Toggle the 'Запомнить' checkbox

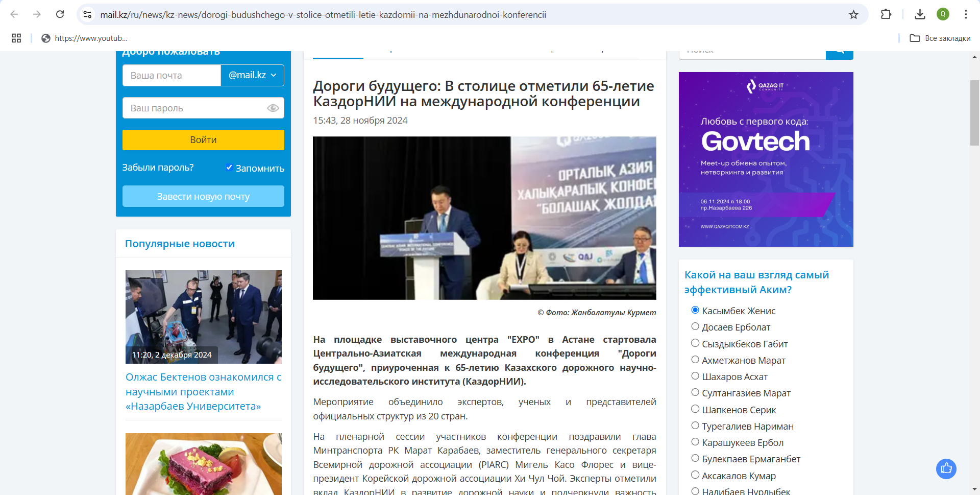(229, 168)
